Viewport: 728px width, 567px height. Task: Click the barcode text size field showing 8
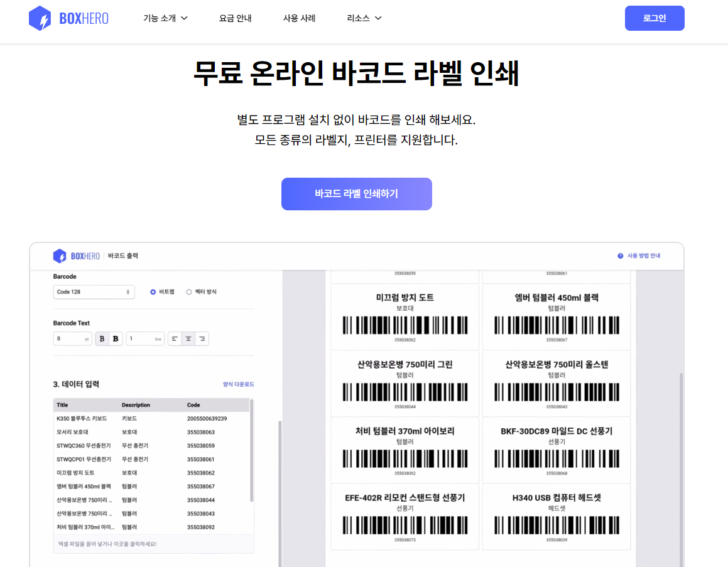tap(72, 338)
